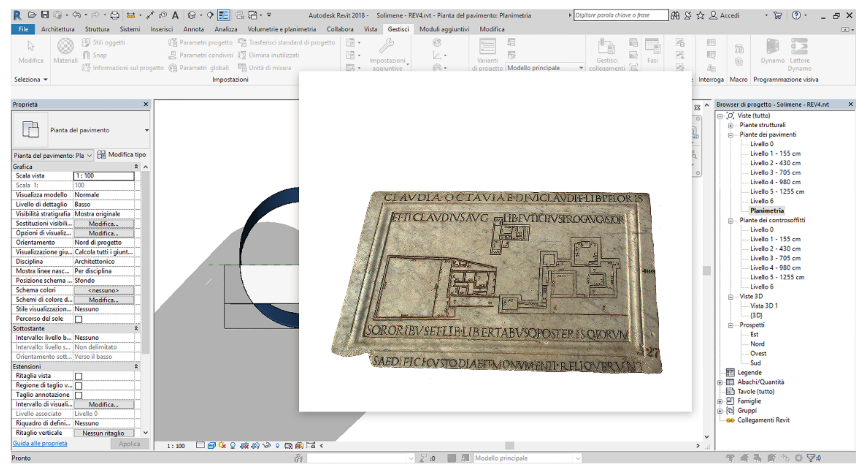Image resolution: width=868 pixels, height=472 pixels.
Task: Click the Varianti di progetto icon
Action: point(487,46)
